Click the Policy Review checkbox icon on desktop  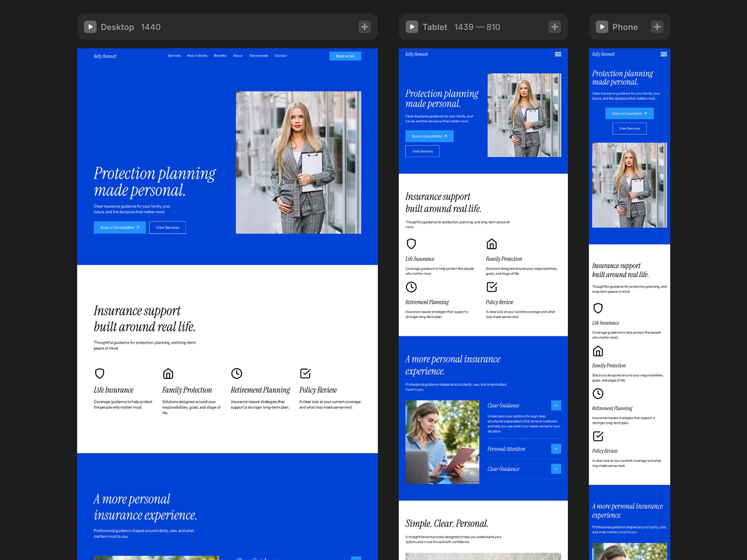click(x=305, y=373)
